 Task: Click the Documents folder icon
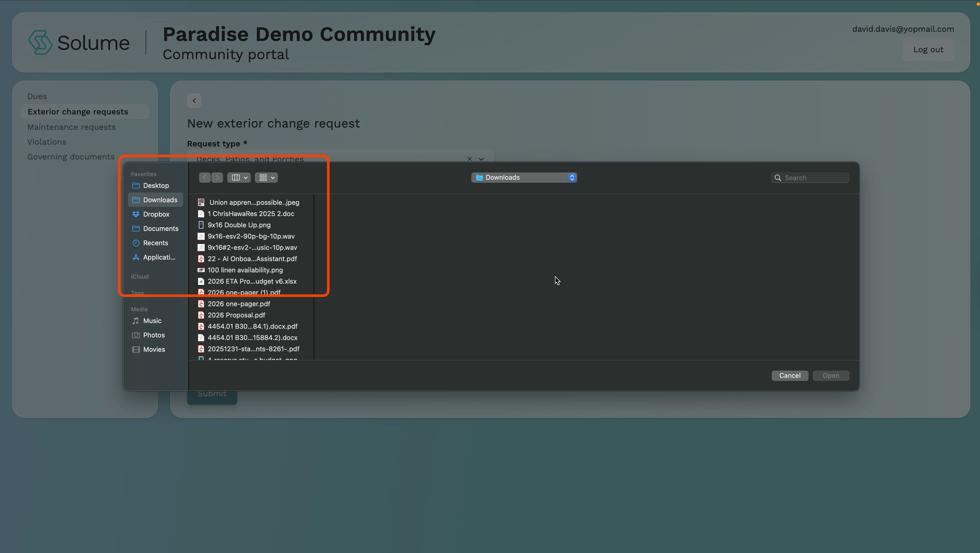point(136,228)
